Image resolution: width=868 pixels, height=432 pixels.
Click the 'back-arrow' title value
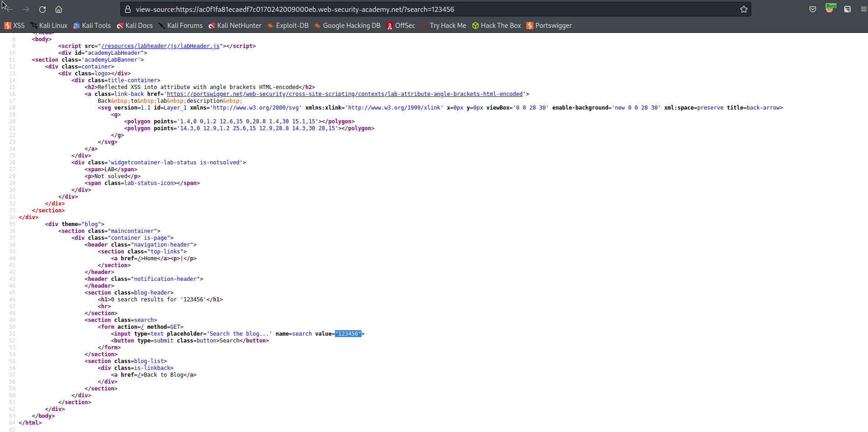762,108
